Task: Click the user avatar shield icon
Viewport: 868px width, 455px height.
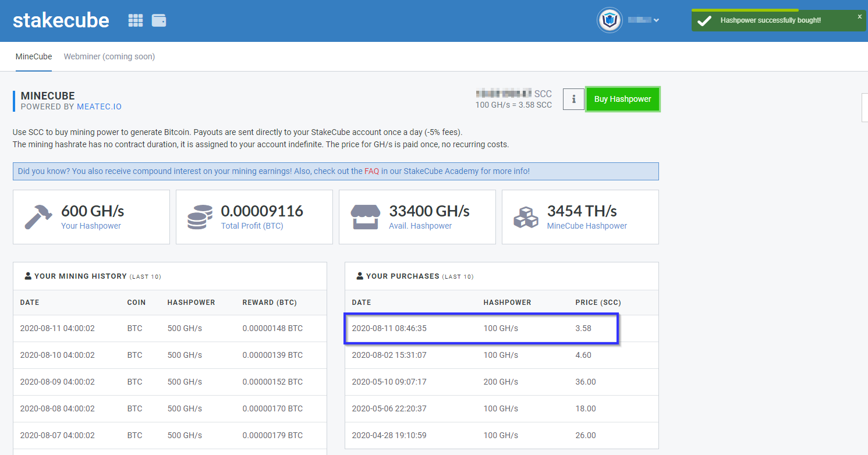Action: [610, 20]
